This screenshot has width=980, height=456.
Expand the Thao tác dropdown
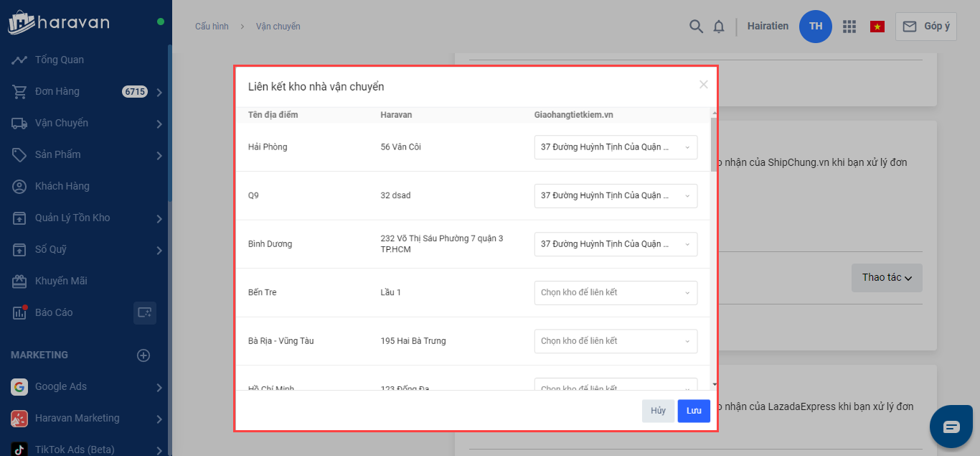click(886, 278)
